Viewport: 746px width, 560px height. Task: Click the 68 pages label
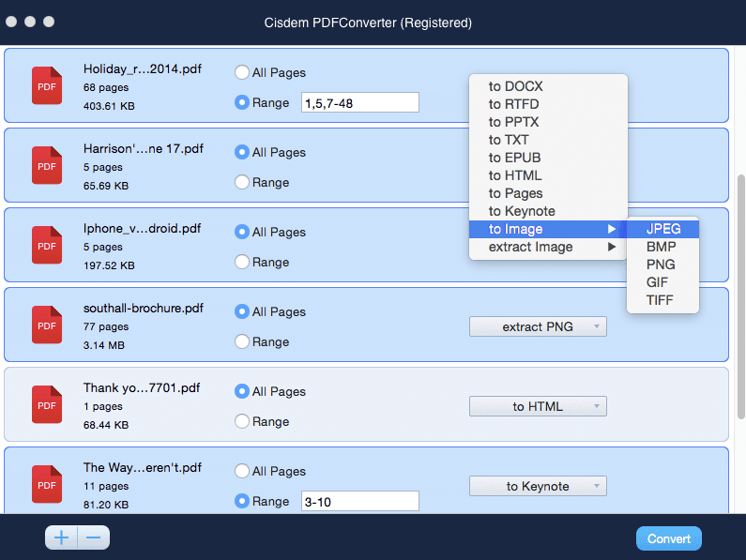point(106,87)
